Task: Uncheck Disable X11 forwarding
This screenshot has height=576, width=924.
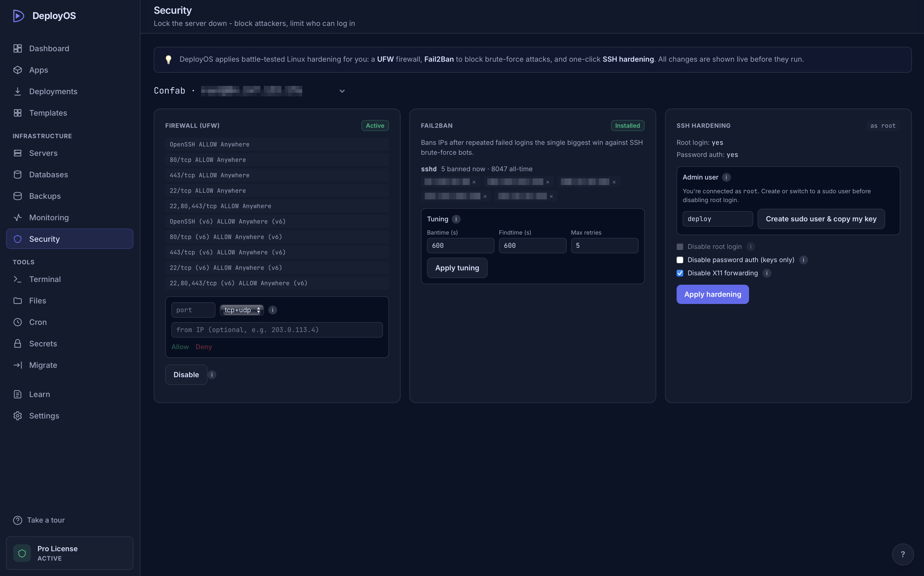Action: [680, 273]
